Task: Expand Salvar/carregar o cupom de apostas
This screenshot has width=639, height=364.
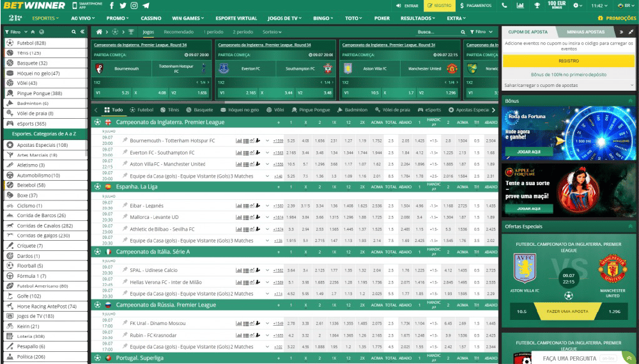Action: (x=569, y=86)
